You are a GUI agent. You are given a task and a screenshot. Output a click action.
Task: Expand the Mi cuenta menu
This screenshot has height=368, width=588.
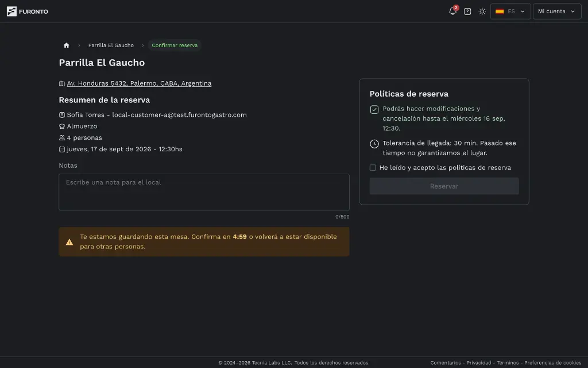coord(557,11)
